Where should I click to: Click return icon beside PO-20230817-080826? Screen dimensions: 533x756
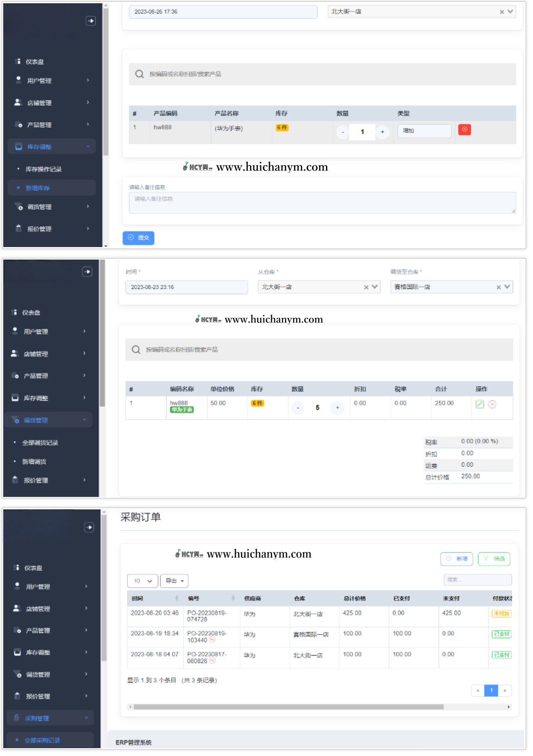click(213, 661)
